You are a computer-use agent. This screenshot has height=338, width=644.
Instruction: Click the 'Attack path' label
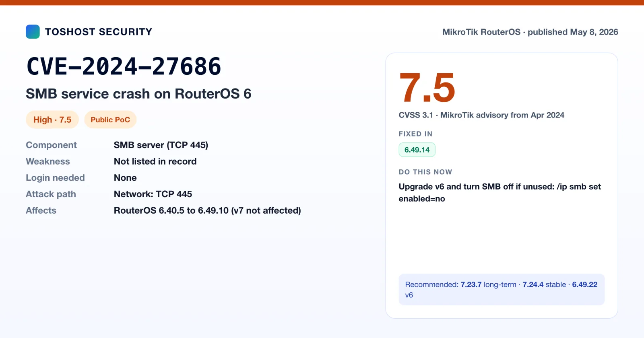coord(51,194)
